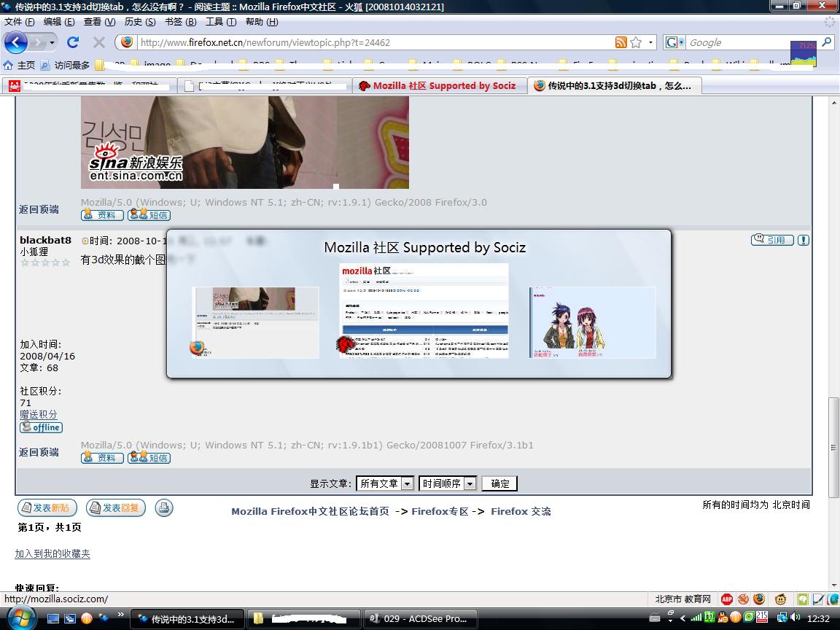The image size is (840, 630).
Task: Send 短信 message to the upper poster
Action: 149,215
